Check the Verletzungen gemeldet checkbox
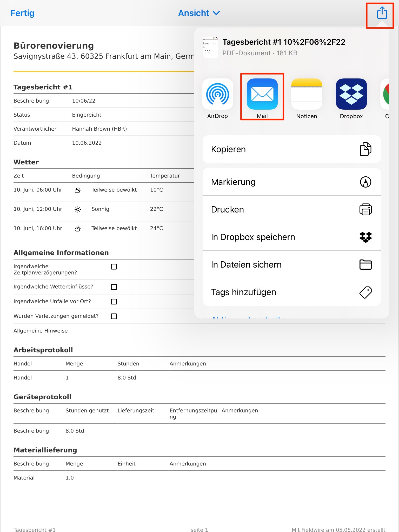This screenshot has width=399, height=532. click(x=114, y=316)
